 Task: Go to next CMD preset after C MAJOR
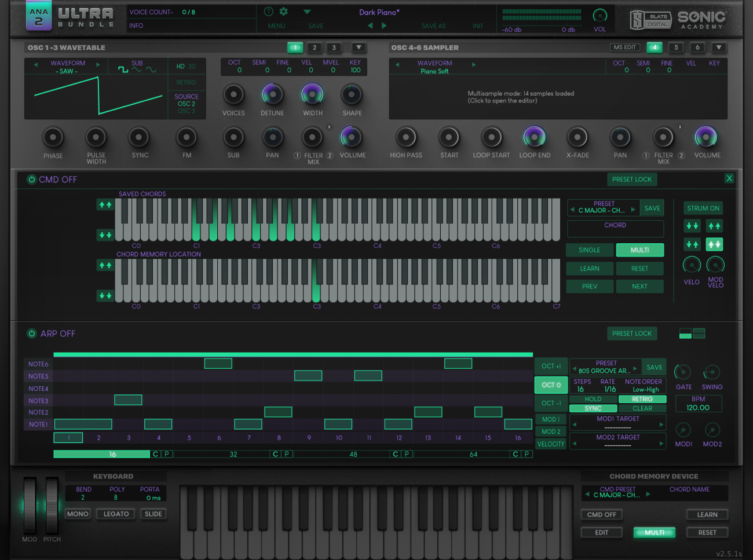(633, 209)
